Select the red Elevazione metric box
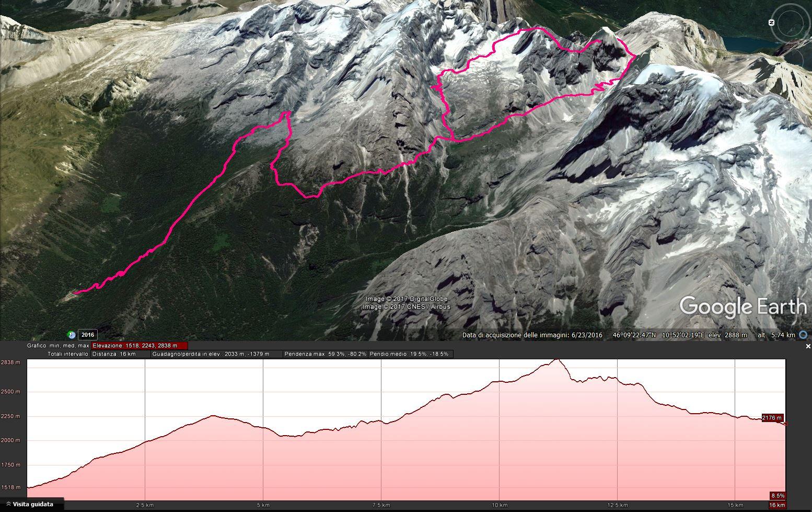 click(140, 346)
